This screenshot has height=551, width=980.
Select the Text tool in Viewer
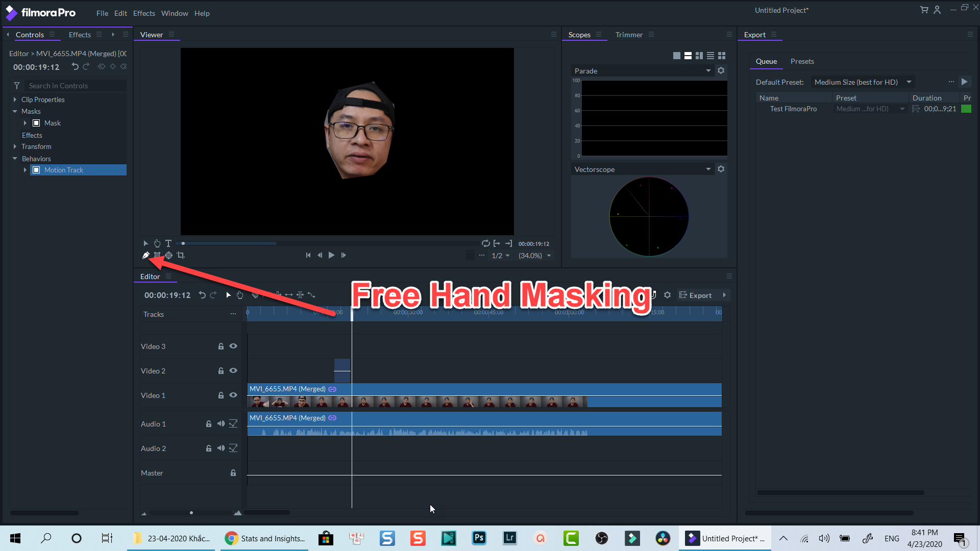[168, 243]
